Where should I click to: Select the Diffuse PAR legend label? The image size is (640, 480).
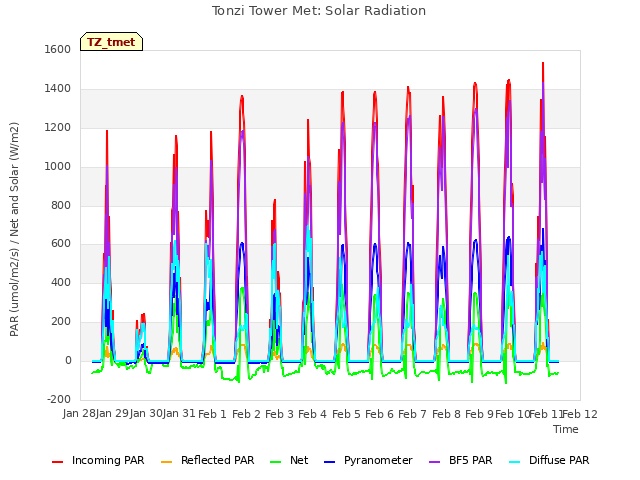click(x=559, y=460)
